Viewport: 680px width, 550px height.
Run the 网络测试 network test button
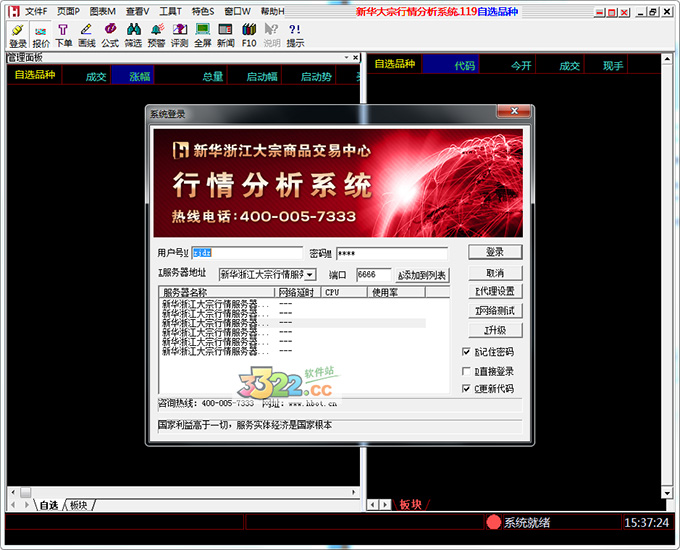click(x=495, y=311)
